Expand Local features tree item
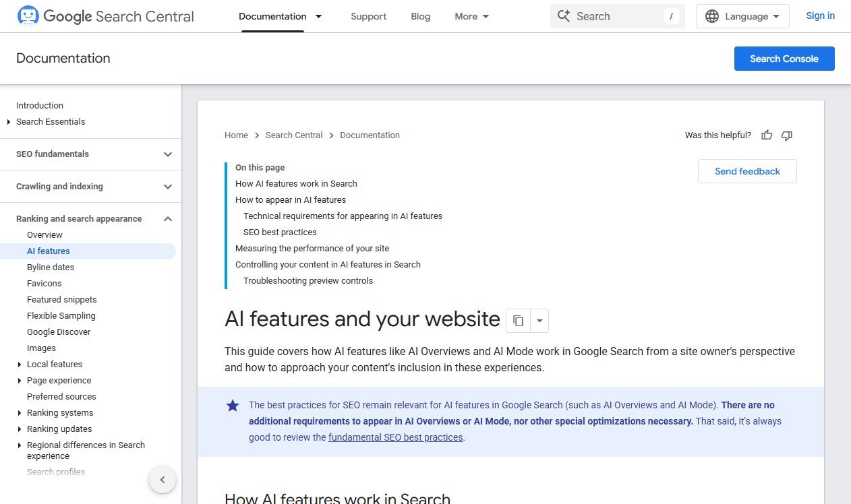 20,365
